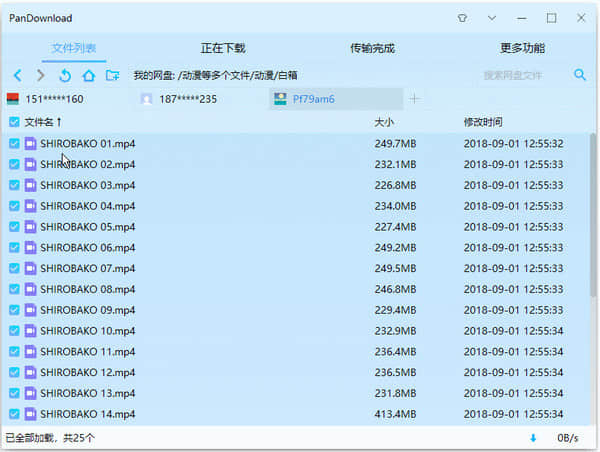Select file name SHIROBAKO 02.mp4

tap(88, 165)
